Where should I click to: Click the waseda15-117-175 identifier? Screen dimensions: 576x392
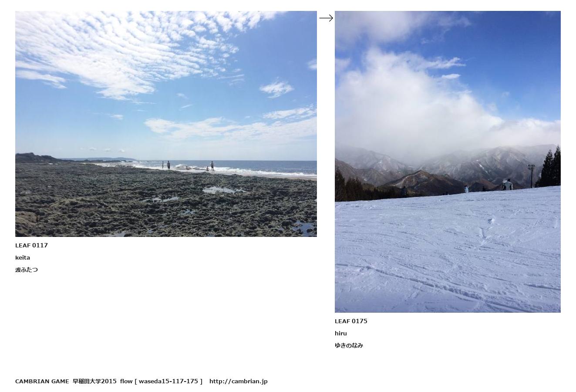pyautogui.click(x=169, y=381)
